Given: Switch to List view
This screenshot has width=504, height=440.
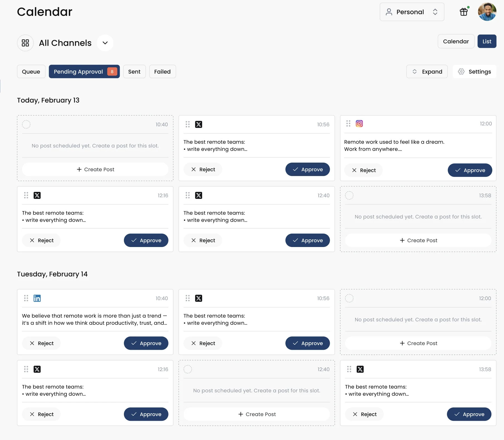Looking at the screenshot, I should coord(487,41).
